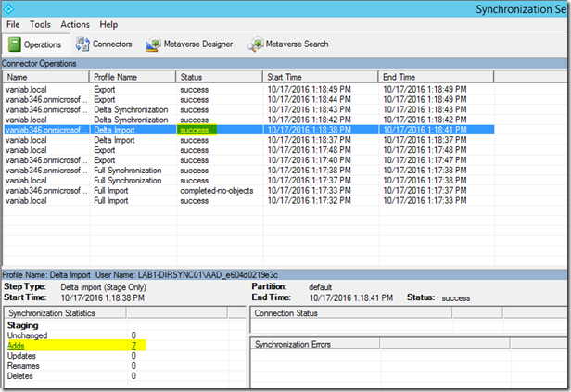Select vanlab346 Delta Synchronization row
Screen dimensions: 571x392
(249, 110)
